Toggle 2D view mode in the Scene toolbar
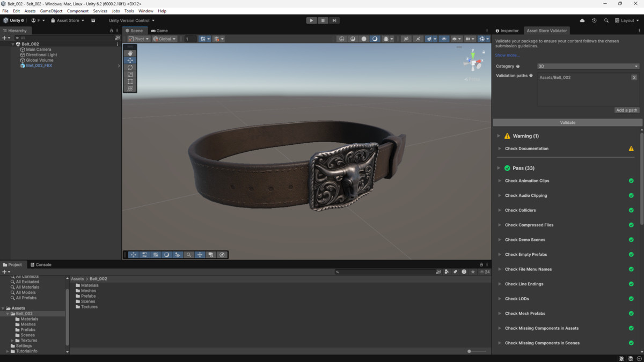 (406, 39)
